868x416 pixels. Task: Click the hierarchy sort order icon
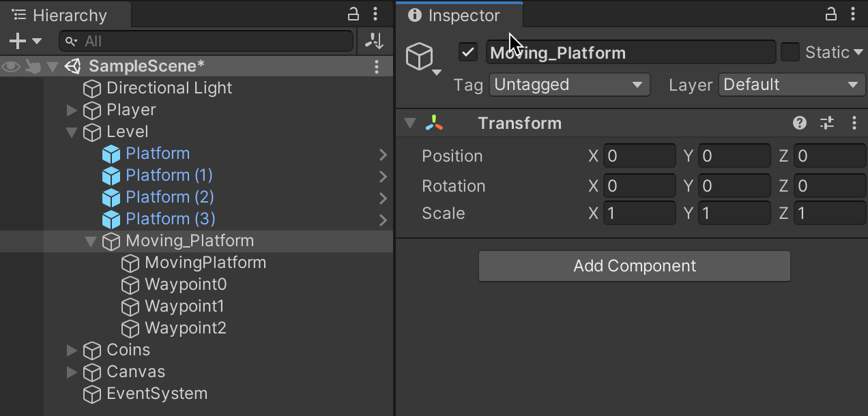click(374, 41)
